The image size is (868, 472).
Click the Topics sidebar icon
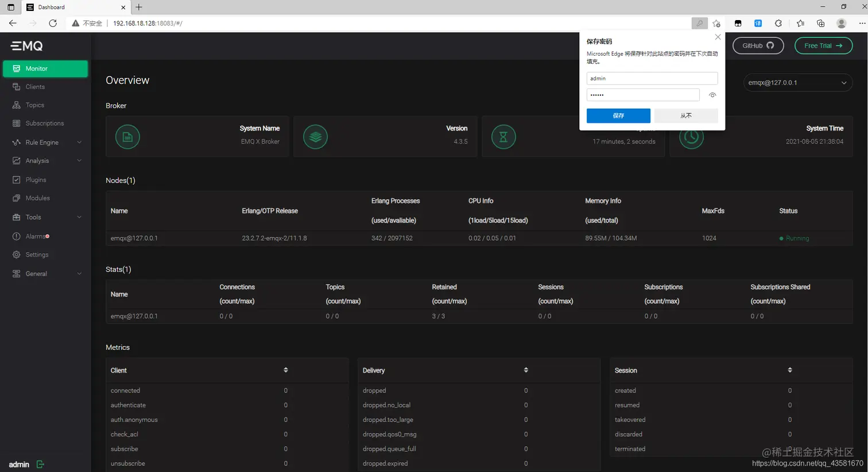(x=16, y=105)
